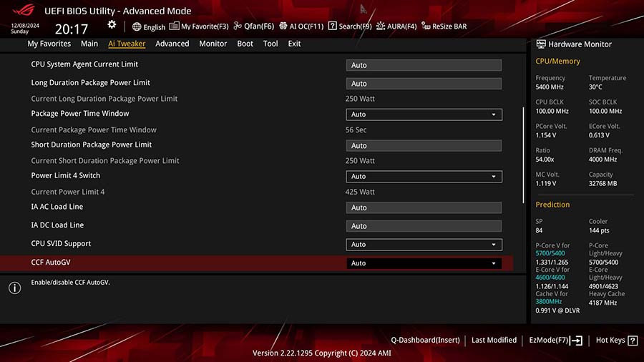Open AURA(F4) lighting settings
The width and height of the screenshot is (644, 362).
click(x=401, y=26)
